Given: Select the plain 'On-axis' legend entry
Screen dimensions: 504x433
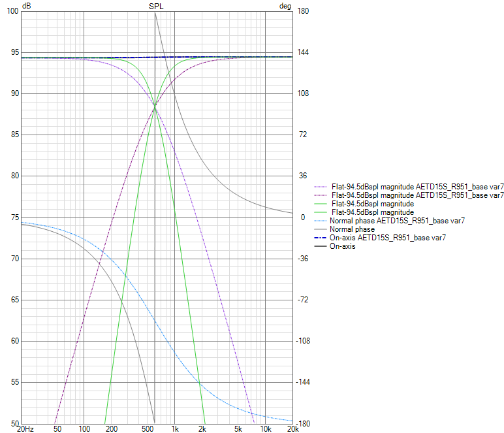Looking at the screenshot, I should point(342,246).
